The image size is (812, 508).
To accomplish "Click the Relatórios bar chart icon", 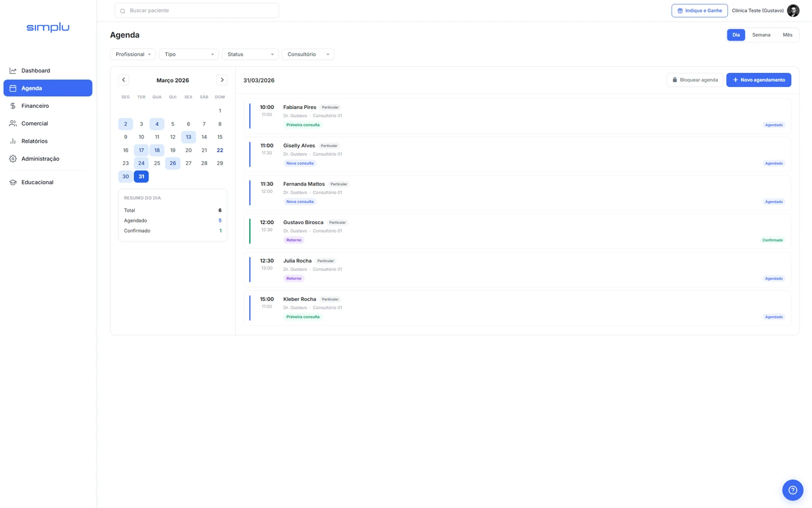I will 13,141.
